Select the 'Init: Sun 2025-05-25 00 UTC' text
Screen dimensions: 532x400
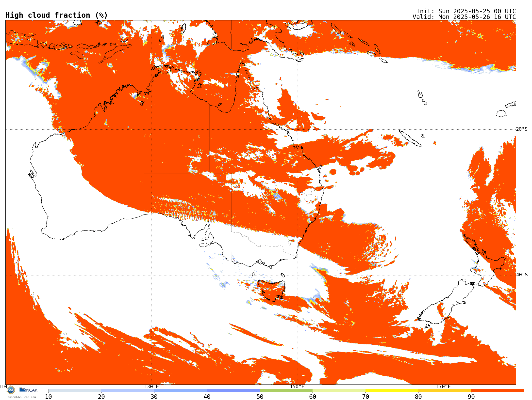tap(466, 11)
